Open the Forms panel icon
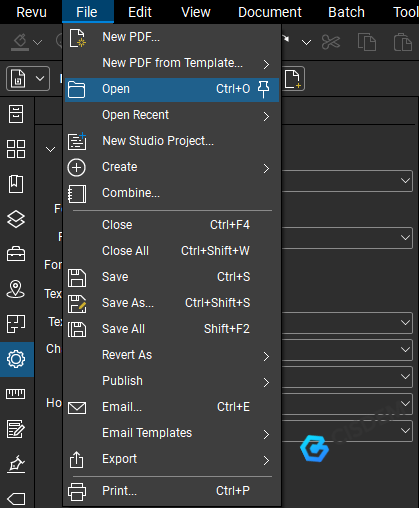 coord(16,429)
